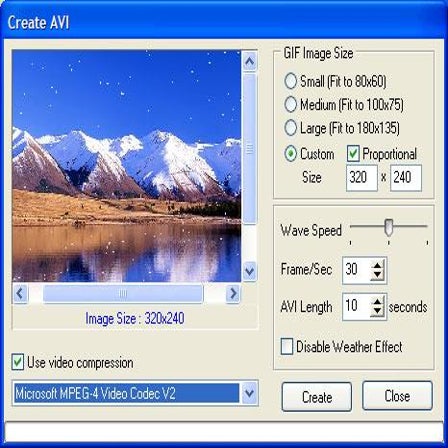Toggle the Proportional checkbox
Screen dimensions: 448x448
click(353, 154)
